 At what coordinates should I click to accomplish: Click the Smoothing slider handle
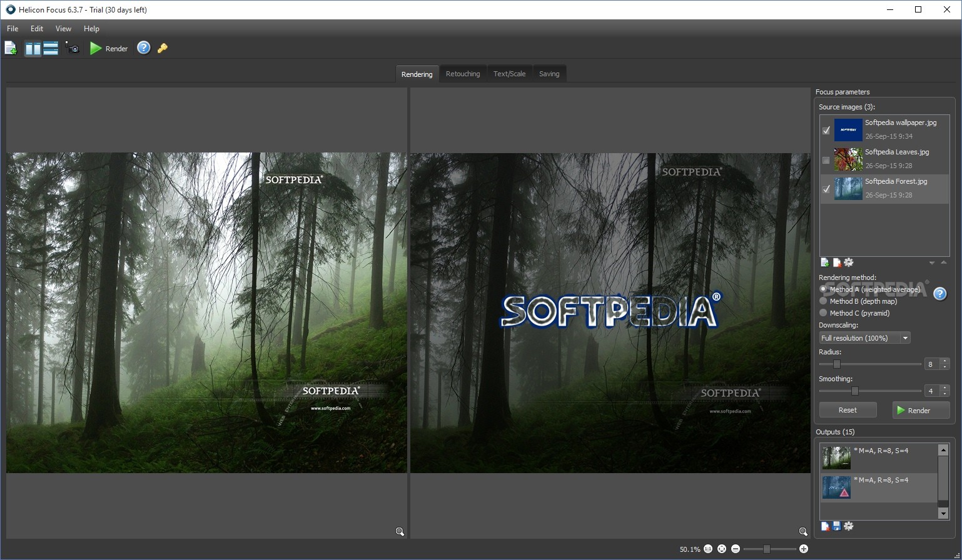pyautogui.click(x=854, y=391)
